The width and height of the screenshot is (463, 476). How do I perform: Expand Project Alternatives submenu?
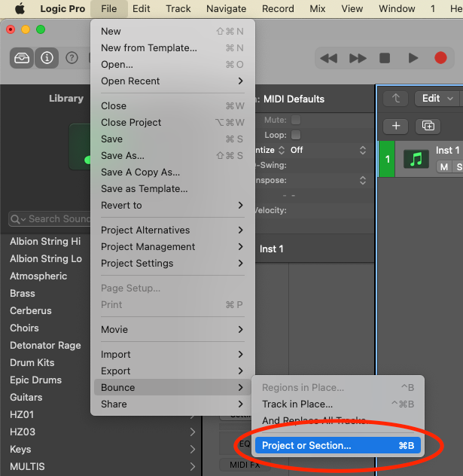tap(172, 230)
